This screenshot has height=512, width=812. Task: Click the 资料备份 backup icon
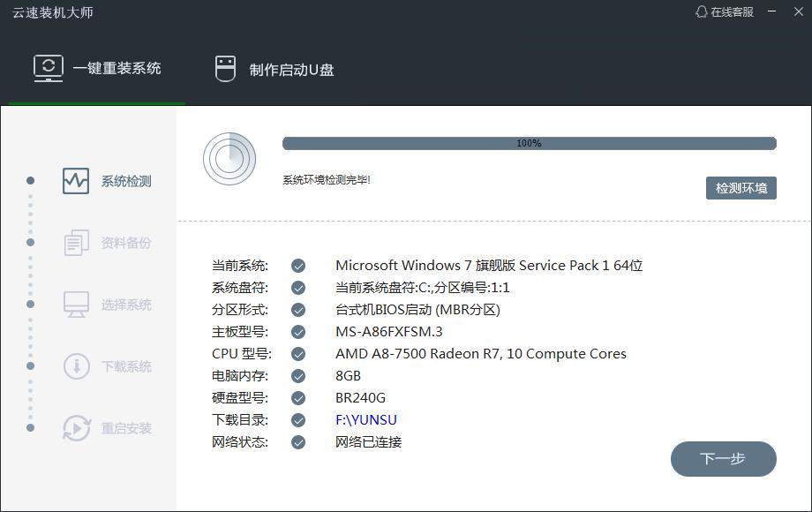point(75,242)
